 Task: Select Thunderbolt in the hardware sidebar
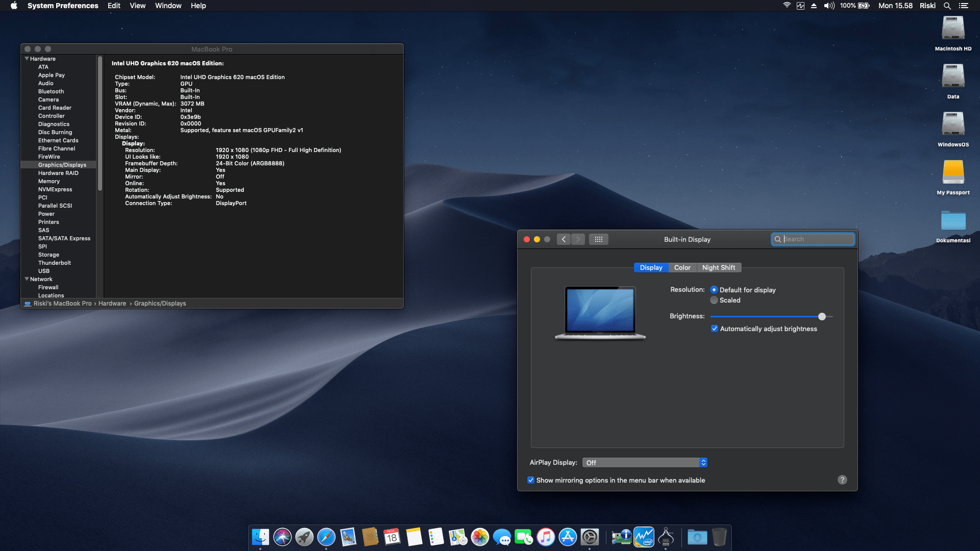tap(55, 263)
